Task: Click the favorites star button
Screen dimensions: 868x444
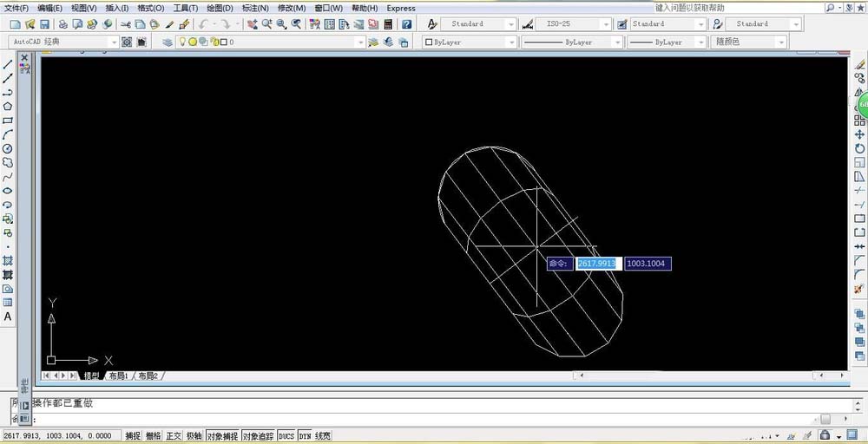Action: click(859, 8)
